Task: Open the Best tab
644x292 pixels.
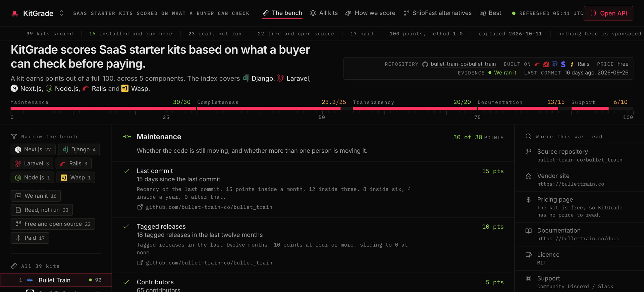Action: [x=490, y=13]
